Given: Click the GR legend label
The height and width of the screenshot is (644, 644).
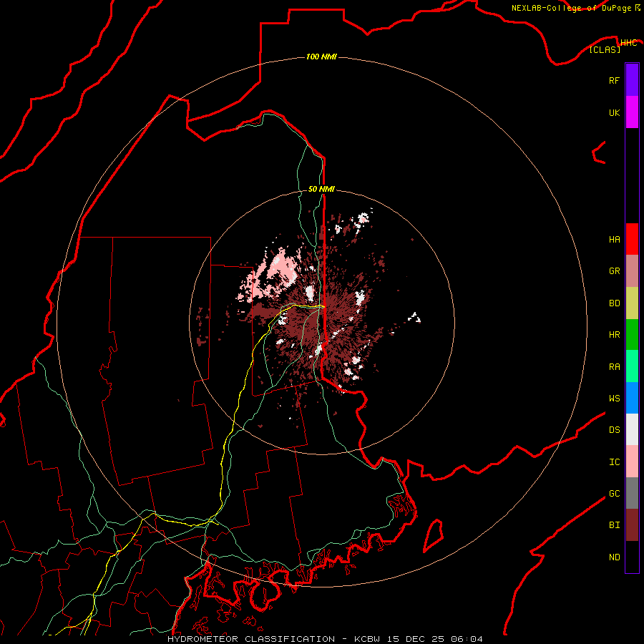Looking at the screenshot, I should 614,271.
